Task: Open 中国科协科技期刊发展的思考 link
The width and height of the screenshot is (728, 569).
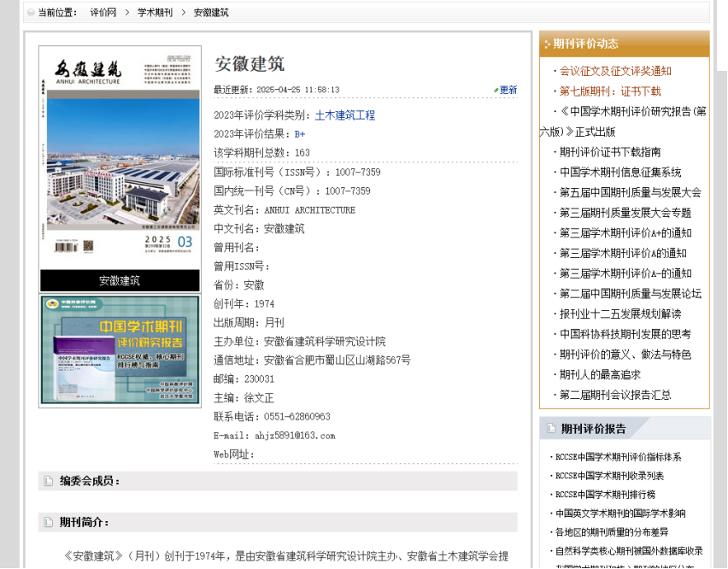Action: 625,334
